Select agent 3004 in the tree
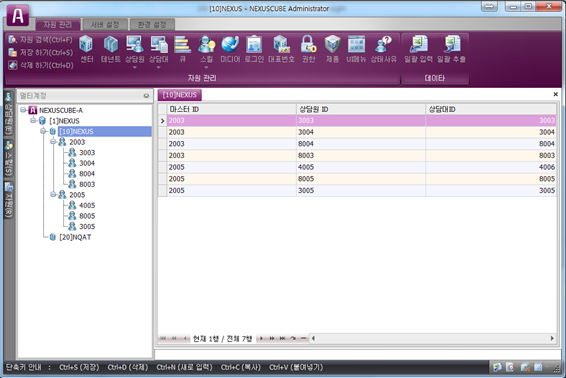This screenshot has width=566, height=378. click(x=87, y=163)
